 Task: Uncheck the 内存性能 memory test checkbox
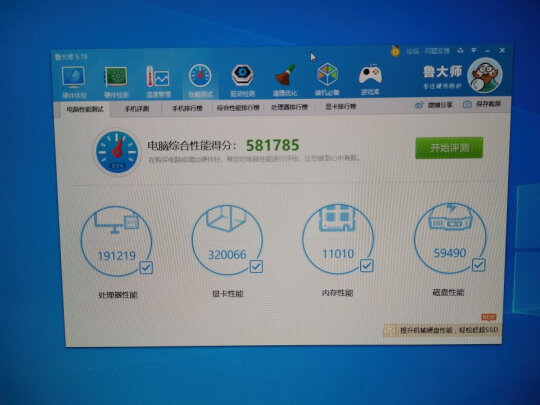pyautogui.click(x=367, y=266)
